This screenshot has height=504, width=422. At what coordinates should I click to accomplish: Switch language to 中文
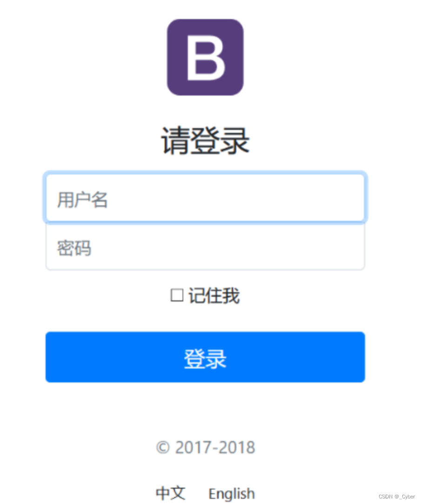coord(171,493)
